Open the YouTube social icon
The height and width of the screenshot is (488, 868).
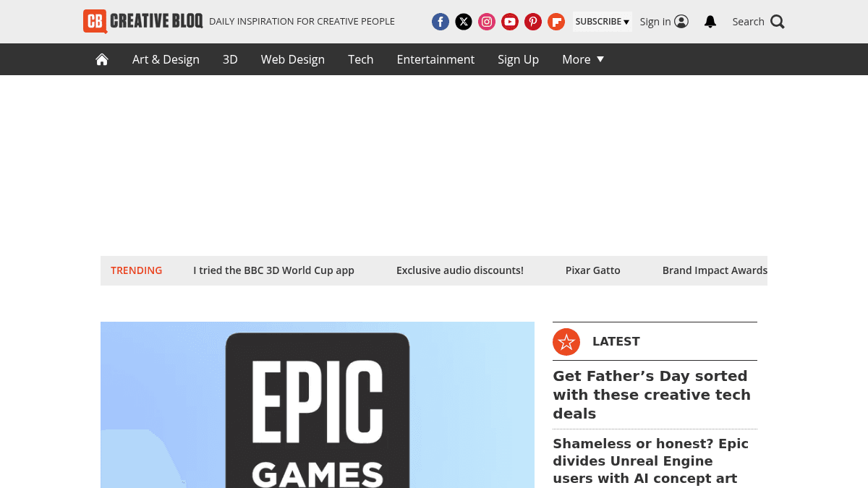[510, 22]
